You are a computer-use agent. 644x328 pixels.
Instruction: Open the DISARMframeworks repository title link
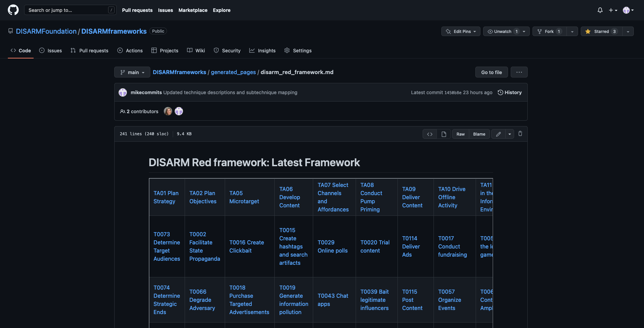114,31
